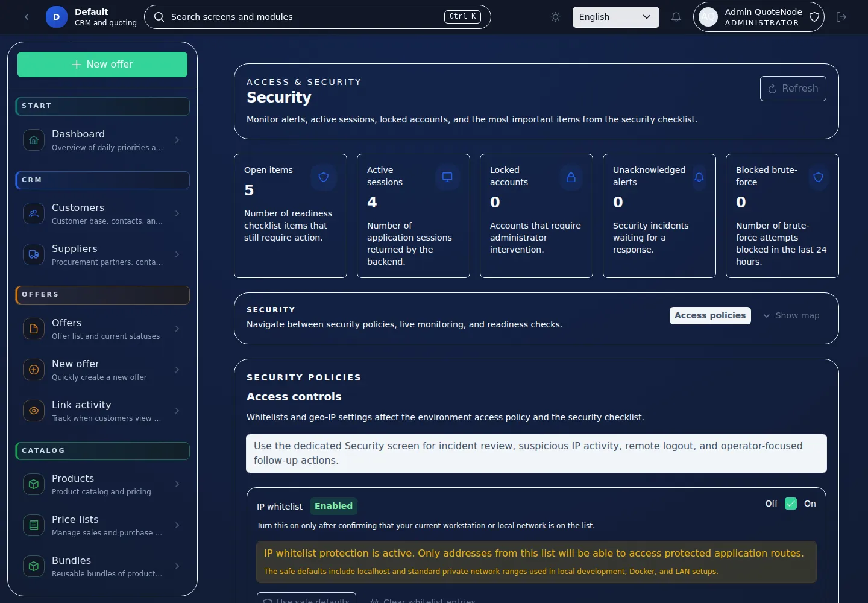The height and width of the screenshot is (603, 868).
Task: Toggle light/dark theme sun icon
Action: click(x=556, y=17)
